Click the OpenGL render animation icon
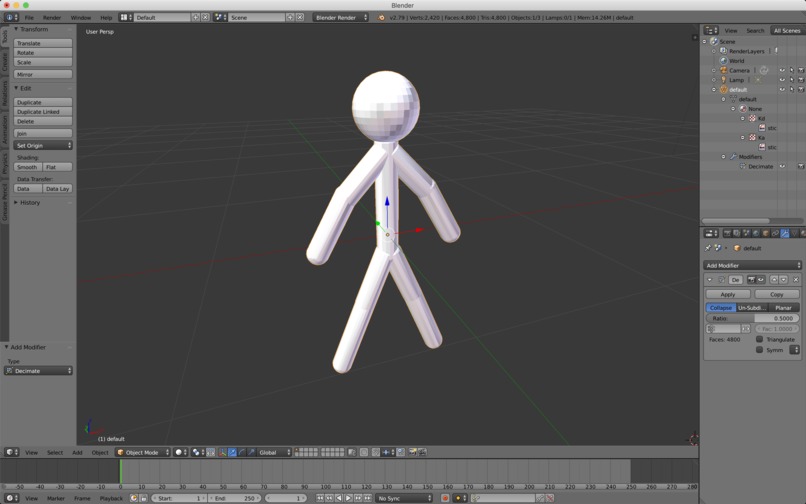This screenshot has height=504, width=806. click(x=422, y=452)
